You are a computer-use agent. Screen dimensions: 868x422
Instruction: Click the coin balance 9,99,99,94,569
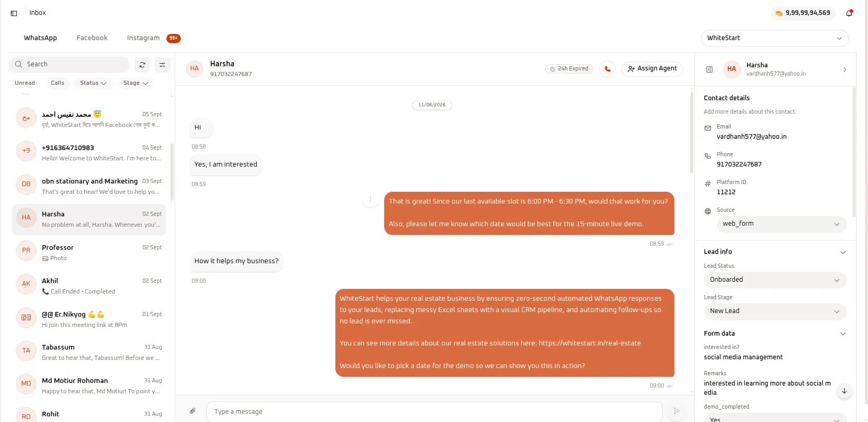coord(803,13)
